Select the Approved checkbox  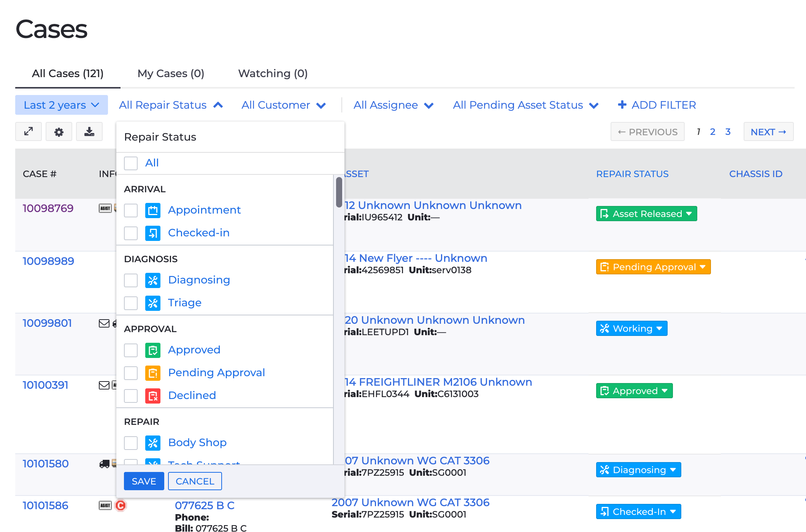pos(131,350)
